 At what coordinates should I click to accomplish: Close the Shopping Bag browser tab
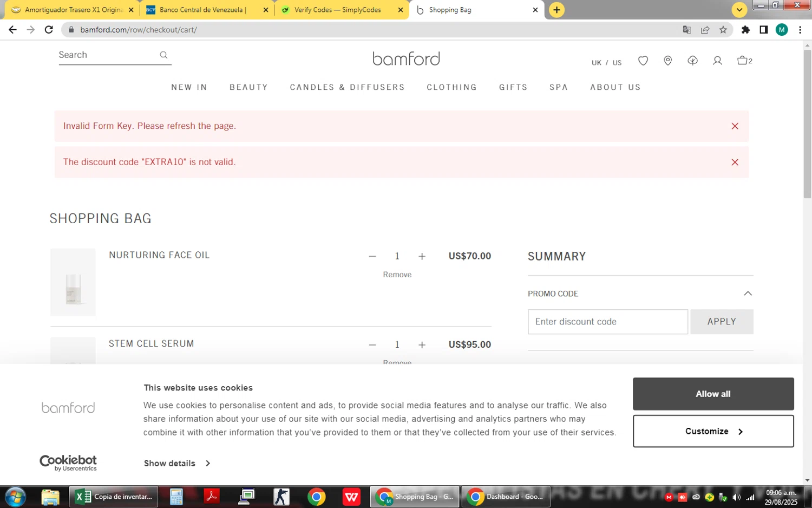pos(535,10)
